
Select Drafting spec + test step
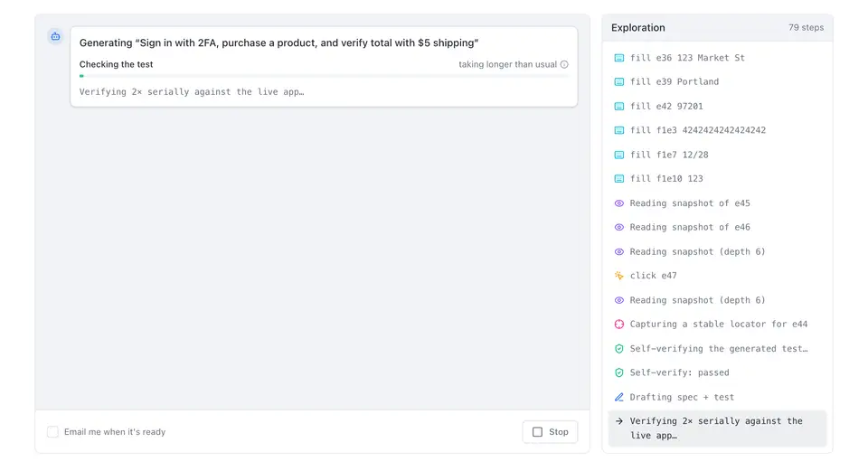tap(717, 398)
